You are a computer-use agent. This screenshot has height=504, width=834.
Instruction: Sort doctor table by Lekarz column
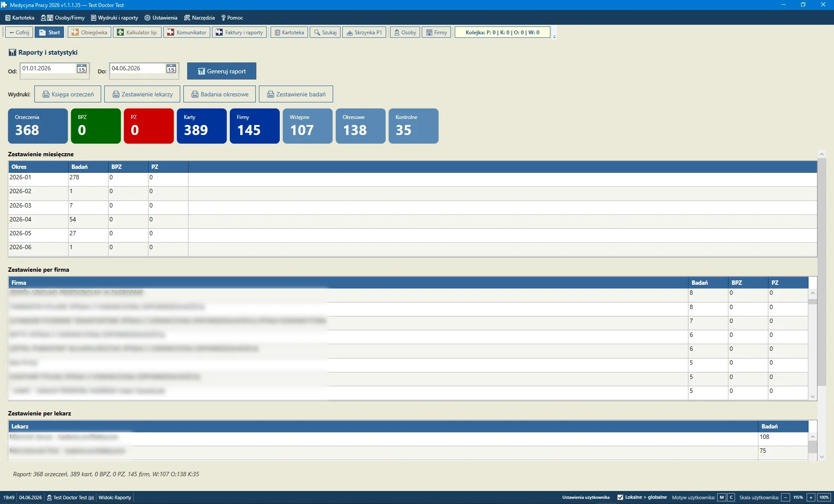pyautogui.click(x=383, y=426)
